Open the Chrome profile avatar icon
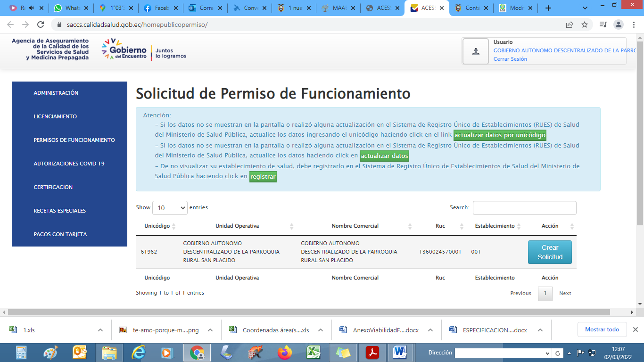Viewport: 644px width, 362px height. point(618,25)
